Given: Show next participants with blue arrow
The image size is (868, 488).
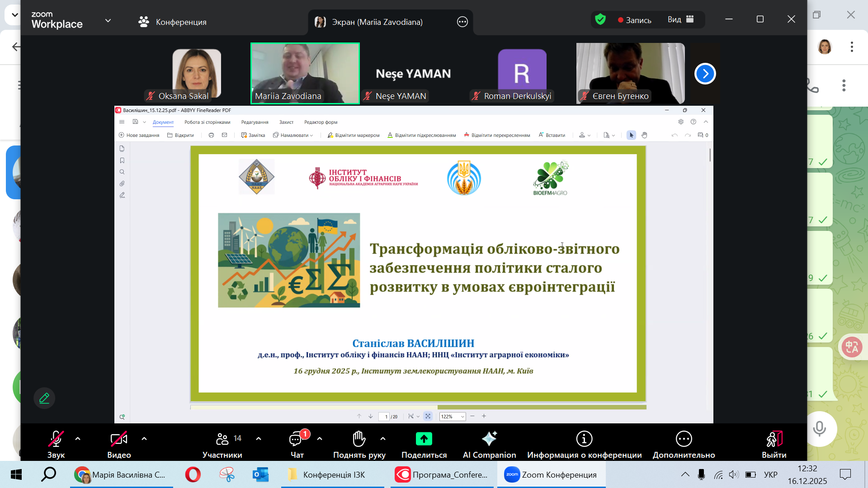Looking at the screenshot, I should coord(705,74).
